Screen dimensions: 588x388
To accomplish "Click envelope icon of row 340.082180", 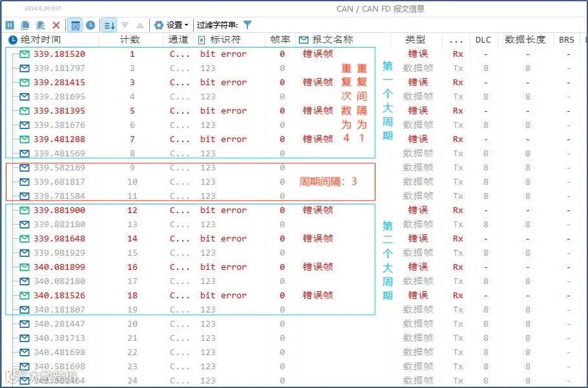I will pos(25,281).
